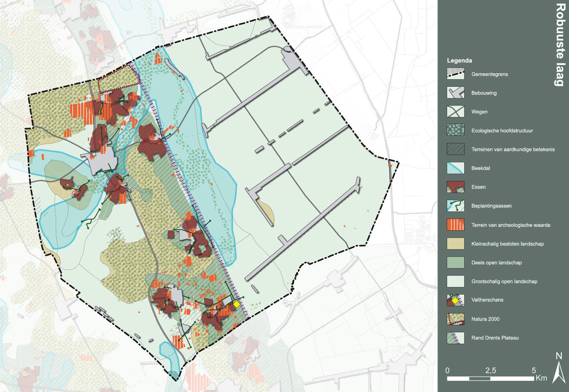Click the Deels open landschap swatch

click(455, 262)
